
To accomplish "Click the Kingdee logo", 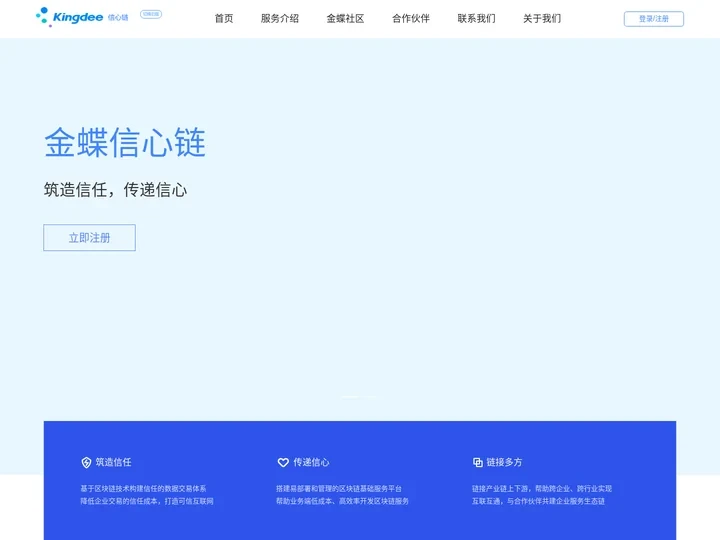I will (x=82, y=17).
